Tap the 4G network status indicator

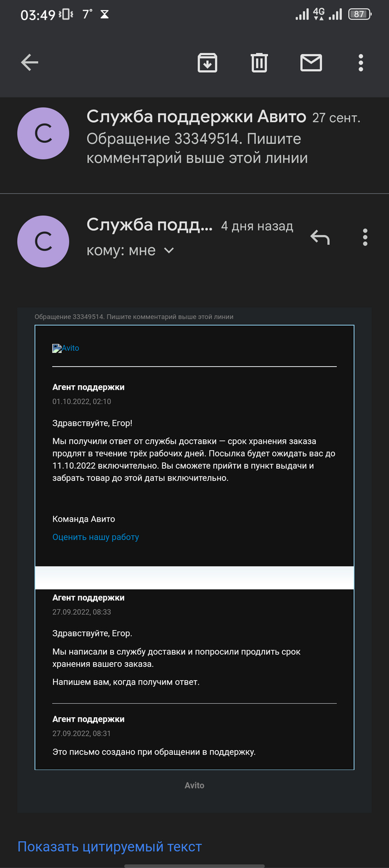[318, 14]
